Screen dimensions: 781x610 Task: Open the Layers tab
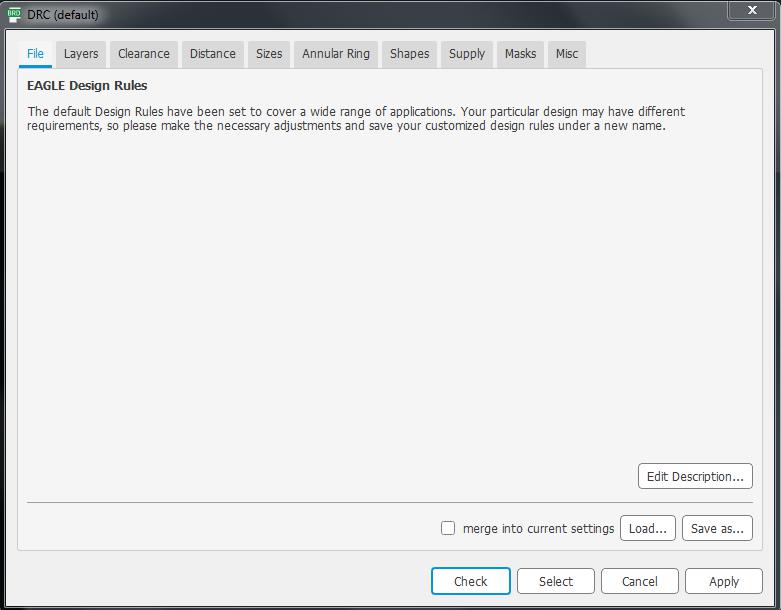81,54
